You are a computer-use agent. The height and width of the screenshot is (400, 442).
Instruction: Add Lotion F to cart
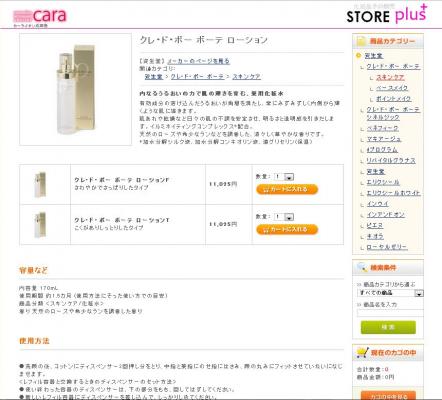(x=287, y=189)
